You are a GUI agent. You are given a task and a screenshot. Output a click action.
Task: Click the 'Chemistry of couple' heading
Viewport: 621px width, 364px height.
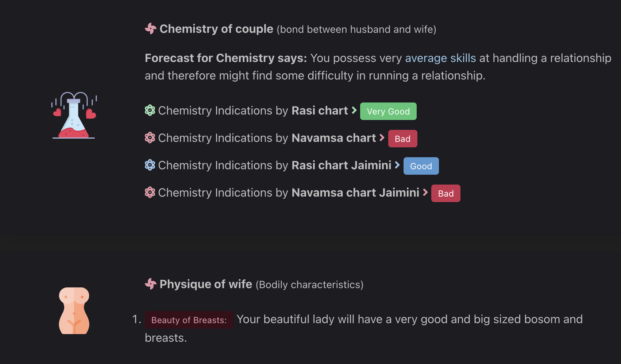click(216, 29)
